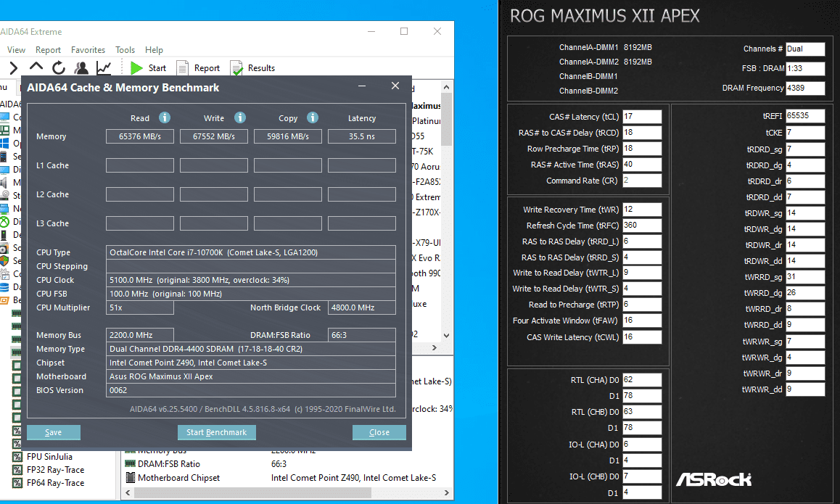Click the CAS# Latency (tCL) field

pos(642,117)
